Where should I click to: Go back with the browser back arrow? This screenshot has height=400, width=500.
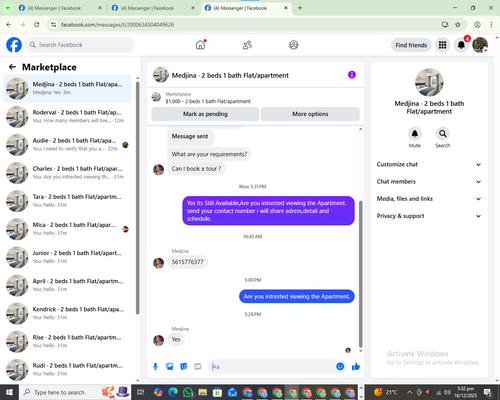point(9,24)
